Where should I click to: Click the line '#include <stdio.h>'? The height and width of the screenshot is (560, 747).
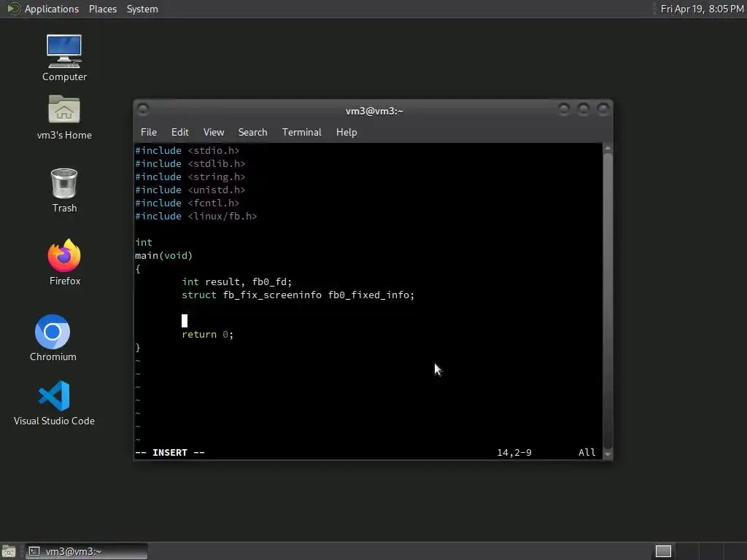[x=187, y=150]
